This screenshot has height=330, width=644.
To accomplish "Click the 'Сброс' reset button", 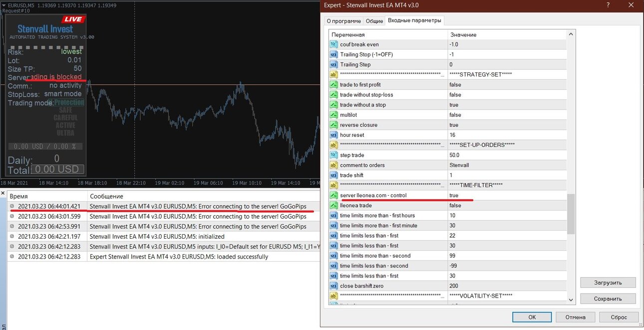I will (619, 317).
